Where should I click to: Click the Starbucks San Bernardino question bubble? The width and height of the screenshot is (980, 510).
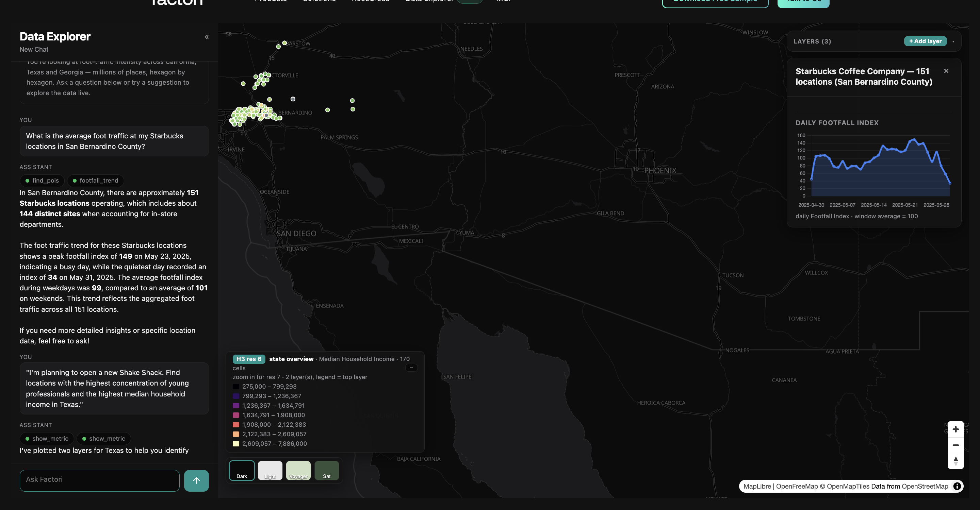click(x=114, y=141)
